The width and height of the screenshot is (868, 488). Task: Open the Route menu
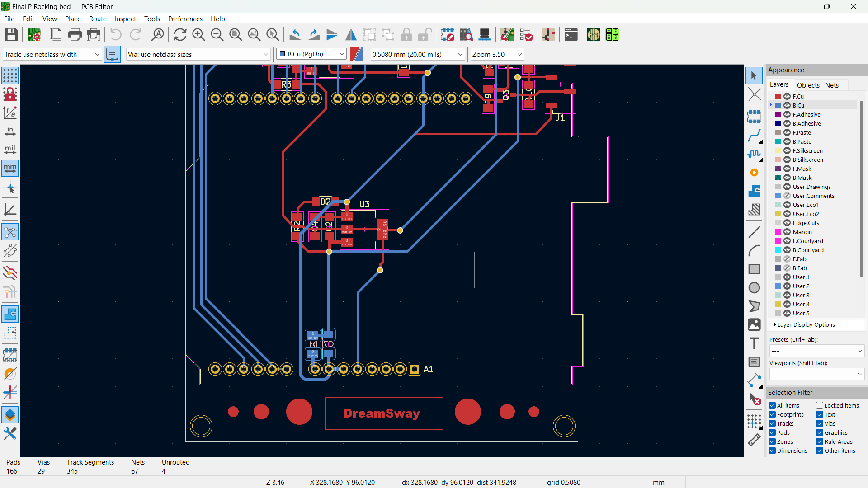point(98,19)
